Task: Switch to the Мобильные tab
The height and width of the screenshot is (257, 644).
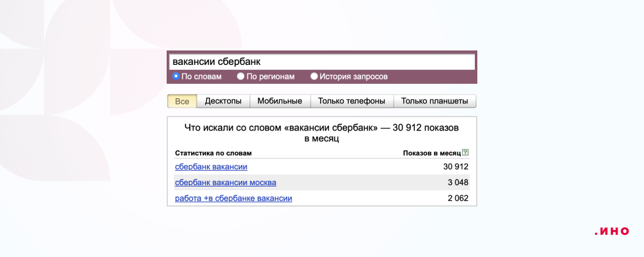Action: pyautogui.click(x=280, y=101)
